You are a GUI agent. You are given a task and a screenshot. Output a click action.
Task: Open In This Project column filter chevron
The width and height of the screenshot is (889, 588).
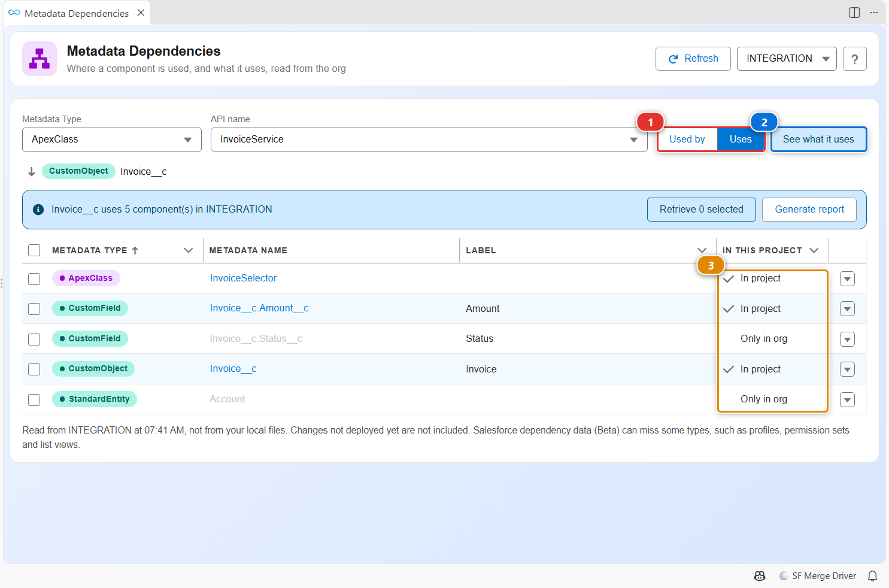pos(814,250)
